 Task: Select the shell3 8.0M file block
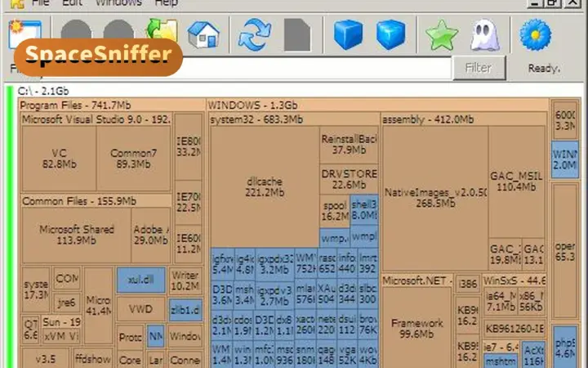[x=363, y=209]
